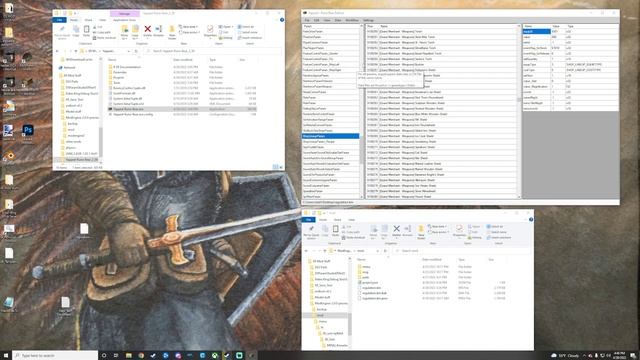Screen dimensions: 640x360
Task: Open Workflow menu in Yapped Rune Bear editor
Action: pyautogui.click(x=352, y=20)
